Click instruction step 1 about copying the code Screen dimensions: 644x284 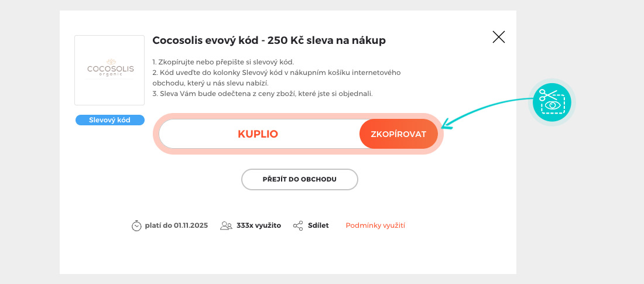click(223, 61)
